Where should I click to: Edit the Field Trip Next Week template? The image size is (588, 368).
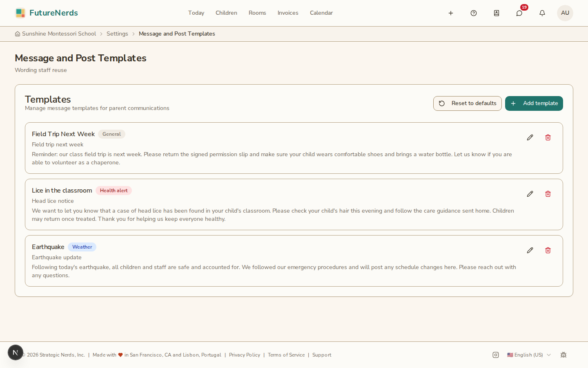coord(530,137)
